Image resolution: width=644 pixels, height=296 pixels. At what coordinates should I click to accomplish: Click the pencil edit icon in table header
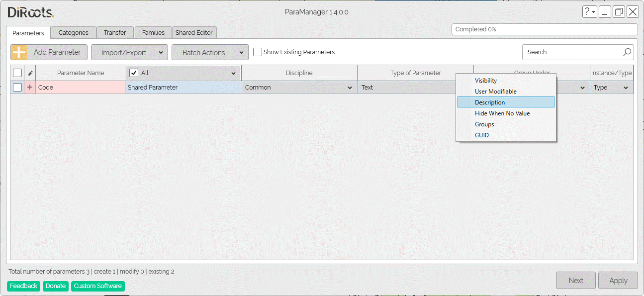point(29,73)
